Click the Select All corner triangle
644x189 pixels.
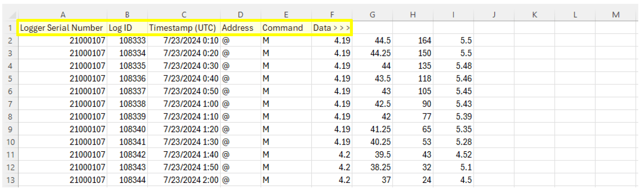click(x=12, y=15)
